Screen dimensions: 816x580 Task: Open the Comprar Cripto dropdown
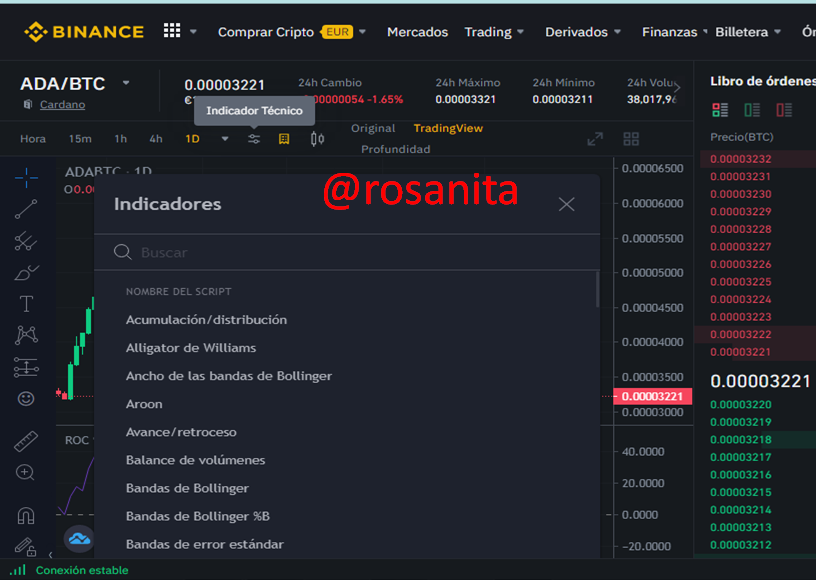tap(291, 32)
